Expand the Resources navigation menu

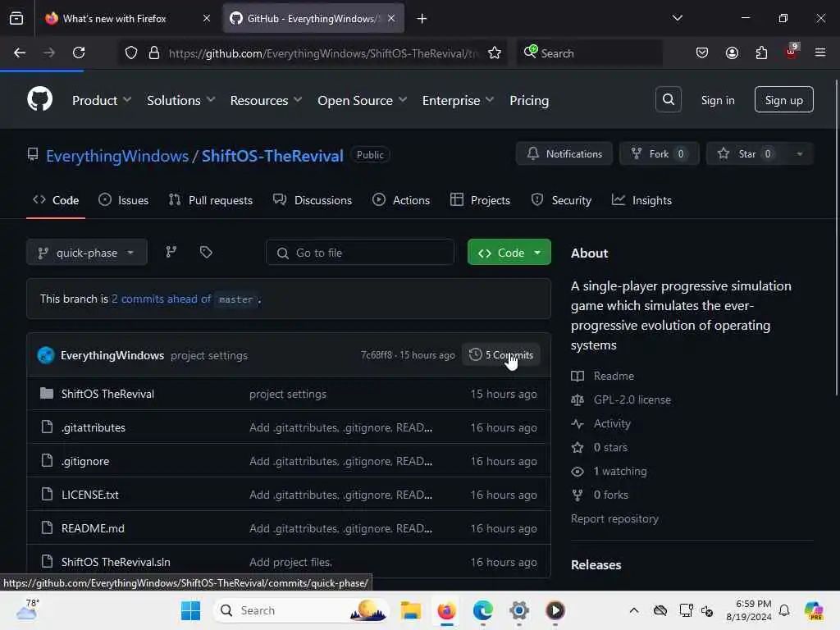[267, 100]
